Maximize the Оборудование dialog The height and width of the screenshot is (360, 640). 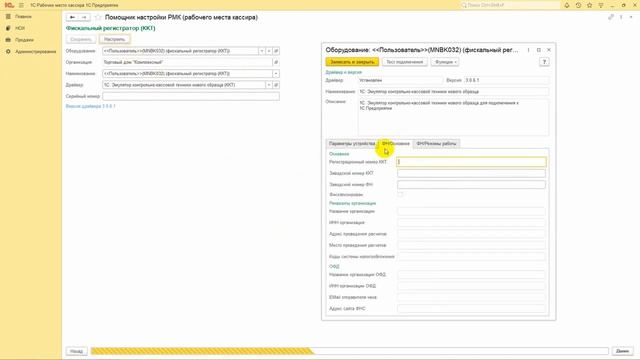click(538, 50)
